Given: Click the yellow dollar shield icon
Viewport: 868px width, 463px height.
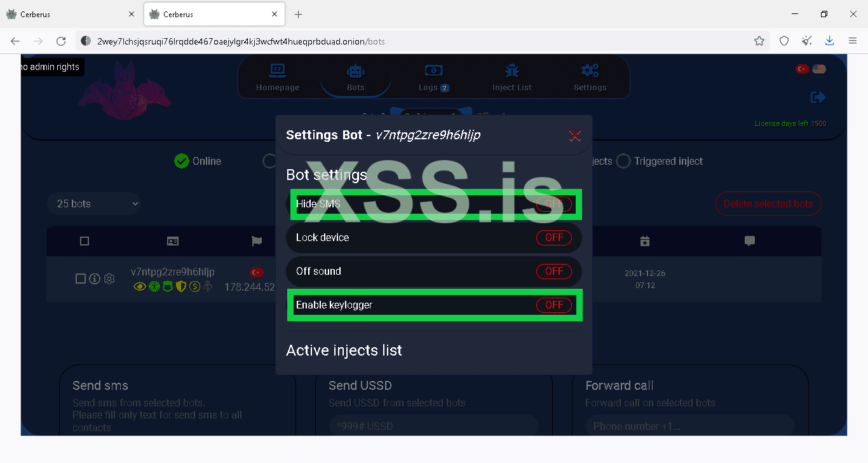Looking at the screenshot, I should tap(194, 287).
